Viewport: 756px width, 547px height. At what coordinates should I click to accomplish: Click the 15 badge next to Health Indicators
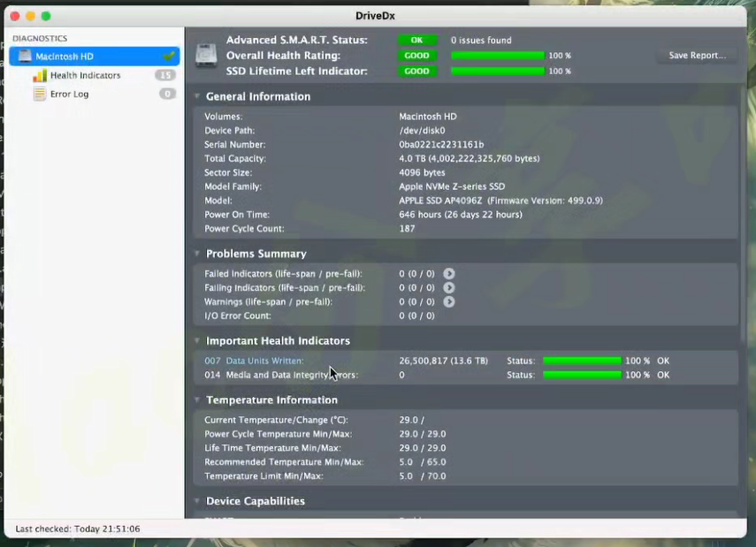coord(165,75)
